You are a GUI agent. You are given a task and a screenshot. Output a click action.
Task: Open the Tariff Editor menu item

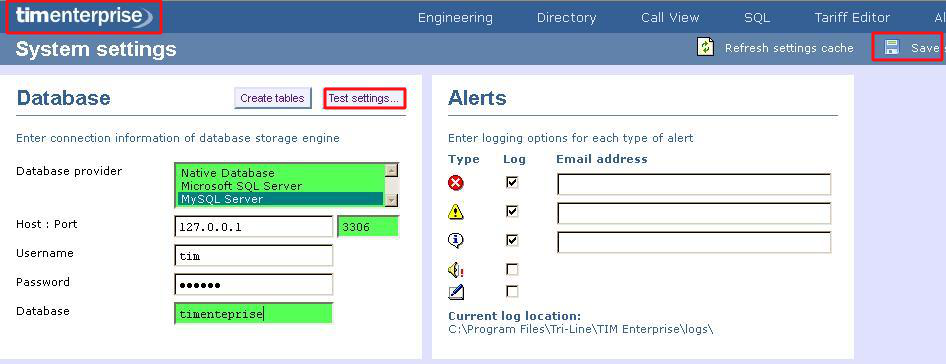point(852,18)
